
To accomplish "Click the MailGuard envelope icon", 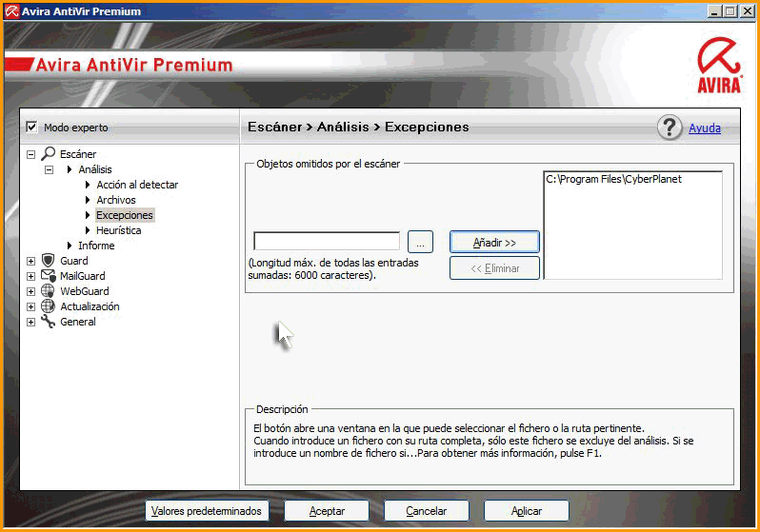I will click(x=48, y=276).
